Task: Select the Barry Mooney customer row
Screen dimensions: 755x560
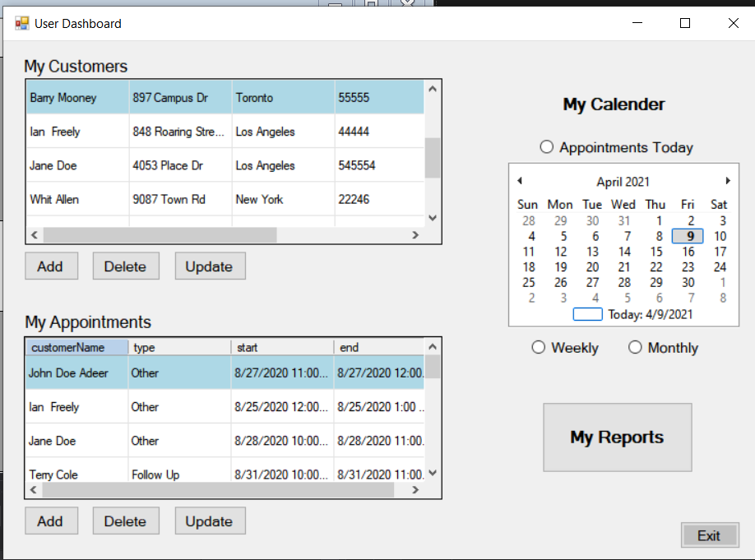Action: 225,97
